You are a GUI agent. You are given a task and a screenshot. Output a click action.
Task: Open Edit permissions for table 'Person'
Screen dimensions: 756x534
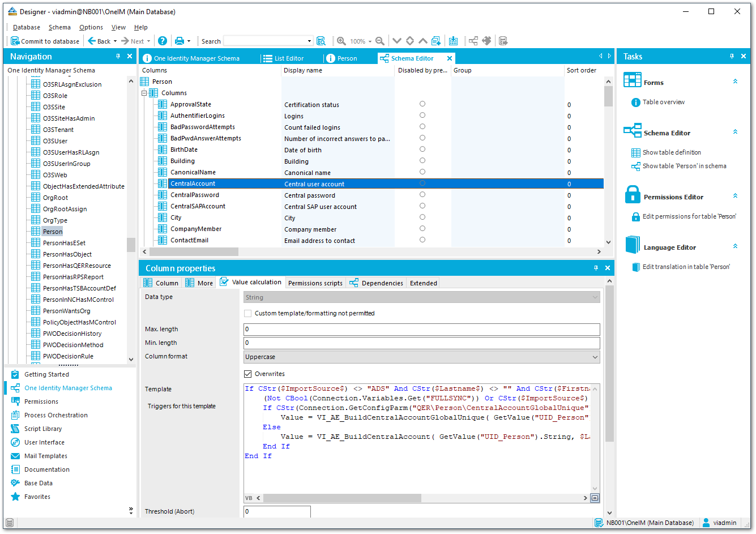[689, 216]
